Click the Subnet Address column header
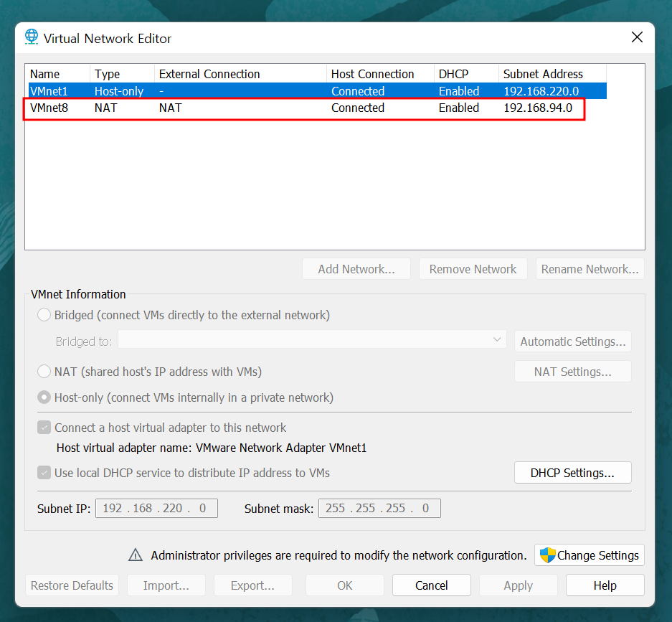 click(x=552, y=74)
